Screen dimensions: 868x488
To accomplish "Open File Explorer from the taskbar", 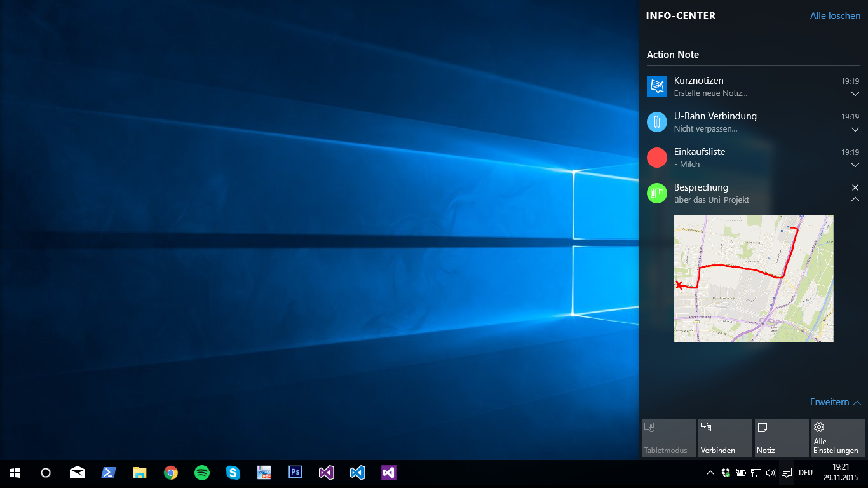I will point(140,473).
